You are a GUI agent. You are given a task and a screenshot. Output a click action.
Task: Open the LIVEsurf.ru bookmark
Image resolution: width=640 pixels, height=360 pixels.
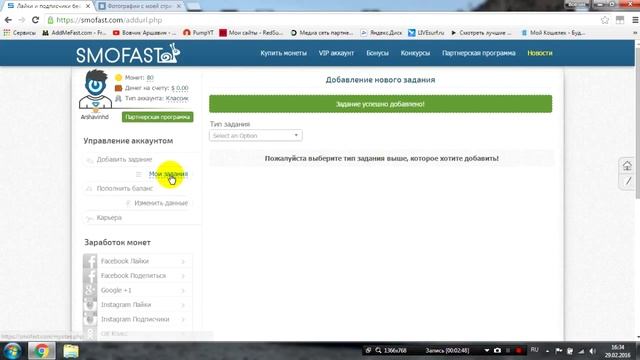click(x=426, y=33)
